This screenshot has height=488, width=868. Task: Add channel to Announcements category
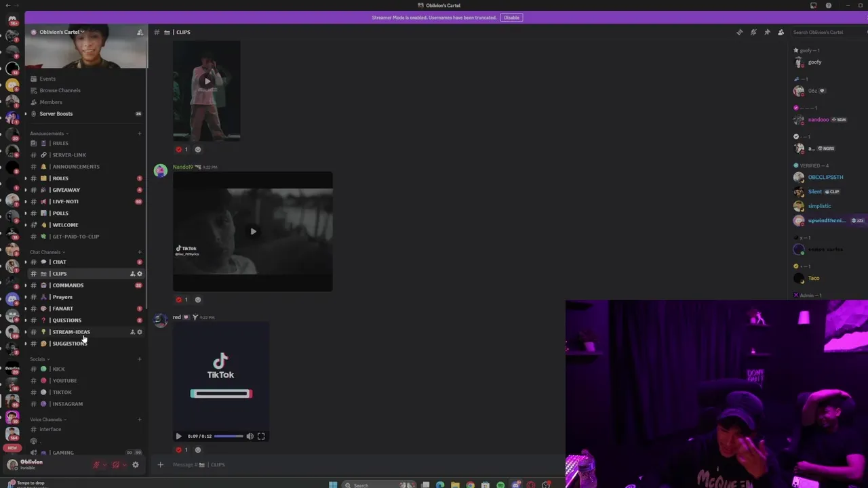pos(140,134)
